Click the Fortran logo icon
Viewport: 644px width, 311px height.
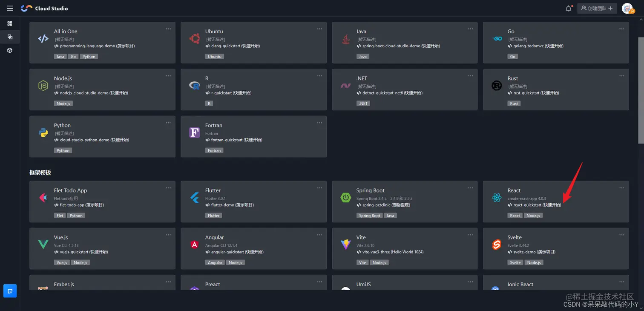(195, 132)
